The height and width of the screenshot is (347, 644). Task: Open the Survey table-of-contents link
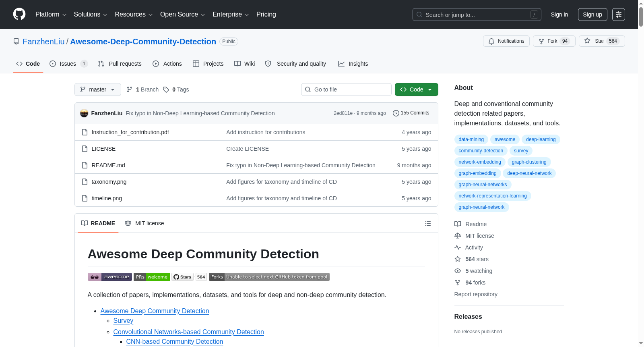123,321
